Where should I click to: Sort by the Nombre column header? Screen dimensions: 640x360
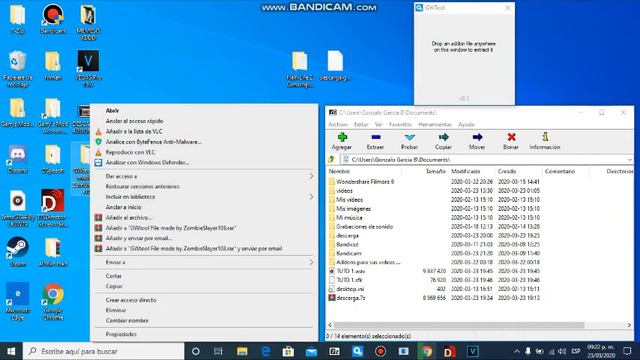[x=339, y=171]
